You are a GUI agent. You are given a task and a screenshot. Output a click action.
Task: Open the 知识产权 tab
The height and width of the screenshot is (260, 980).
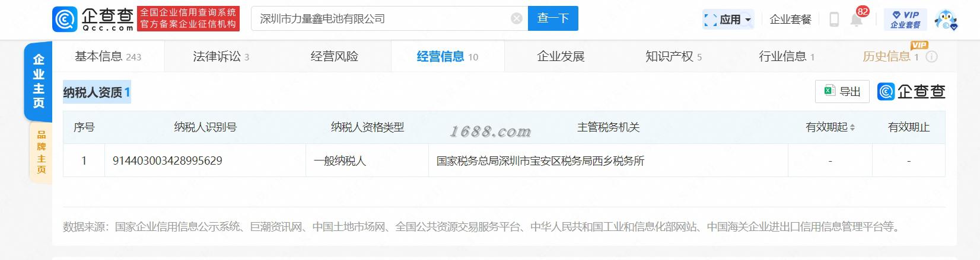674,57
